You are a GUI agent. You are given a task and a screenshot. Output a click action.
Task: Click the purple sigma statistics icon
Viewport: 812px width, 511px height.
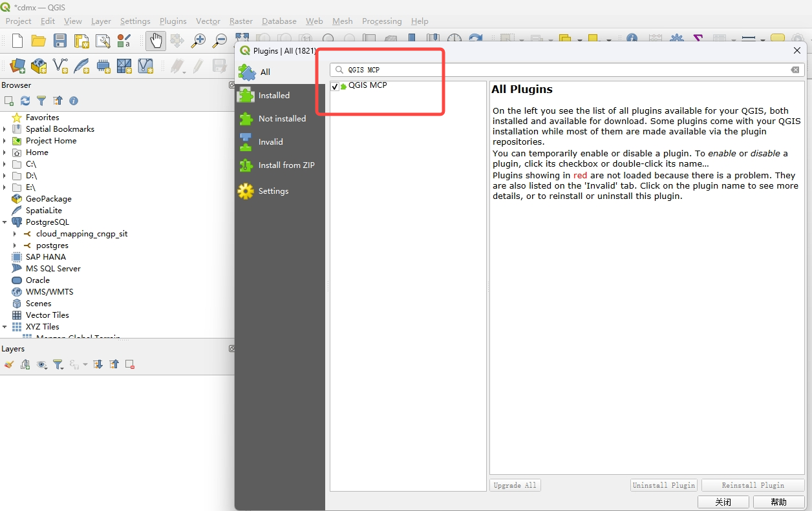(698, 39)
